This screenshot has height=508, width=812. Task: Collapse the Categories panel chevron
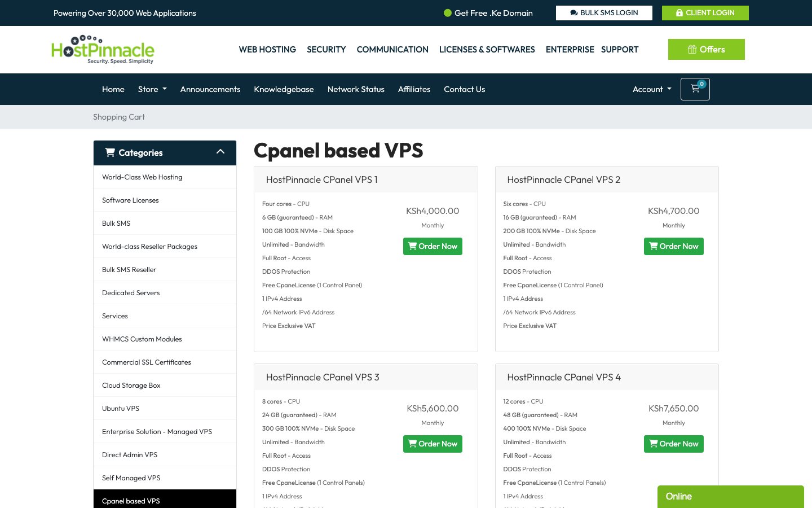pyautogui.click(x=220, y=152)
